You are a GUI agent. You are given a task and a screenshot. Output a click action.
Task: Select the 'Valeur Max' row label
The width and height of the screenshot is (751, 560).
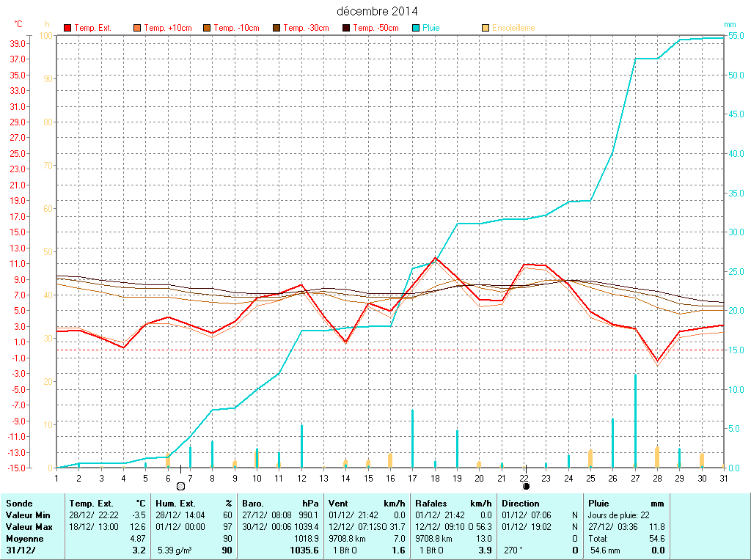[29, 527]
